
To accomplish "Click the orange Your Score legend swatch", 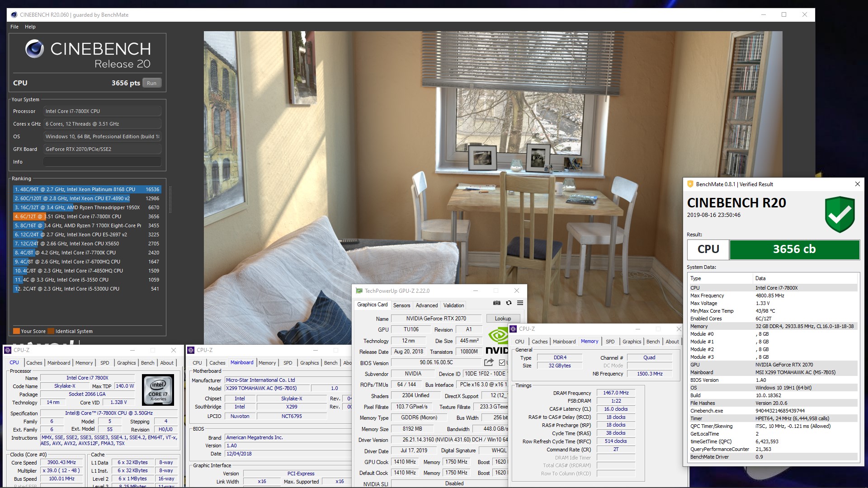I will click(16, 331).
